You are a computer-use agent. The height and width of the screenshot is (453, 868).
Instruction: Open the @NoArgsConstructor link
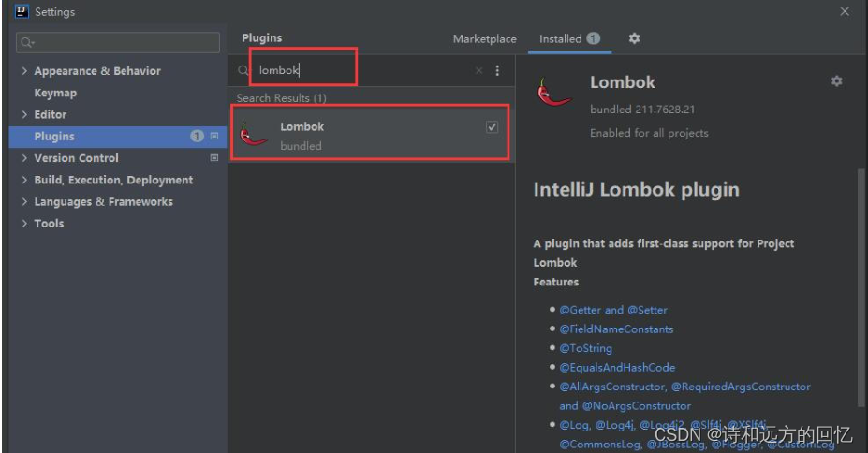(637, 405)
